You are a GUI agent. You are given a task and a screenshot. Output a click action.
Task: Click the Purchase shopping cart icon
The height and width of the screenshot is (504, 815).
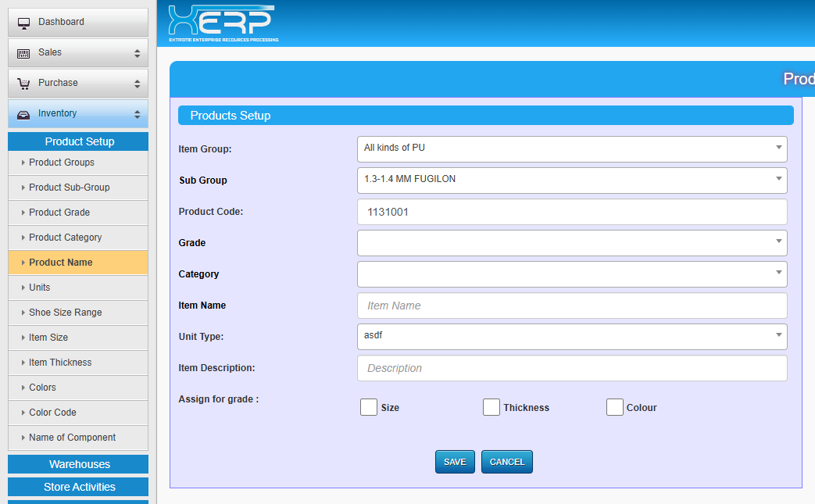point(23,84)
